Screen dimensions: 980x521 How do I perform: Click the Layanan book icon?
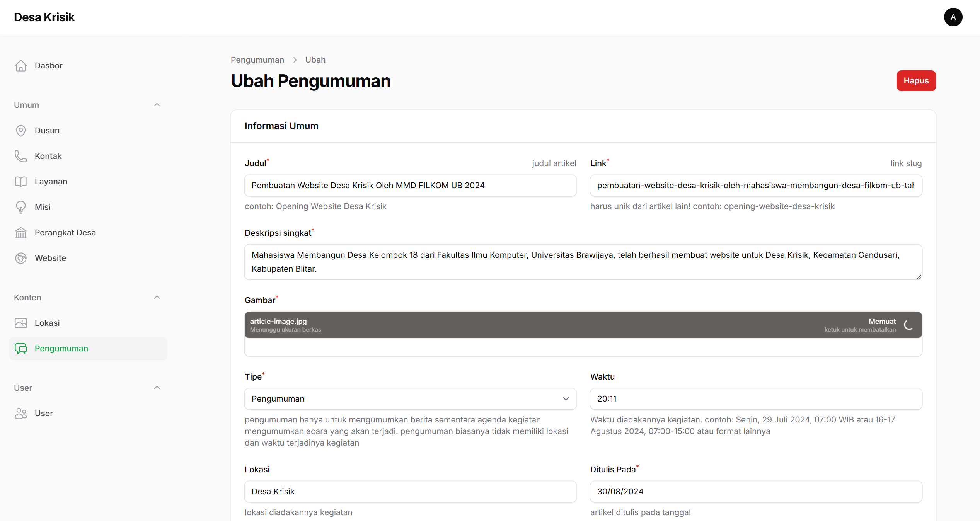point(21,182)
